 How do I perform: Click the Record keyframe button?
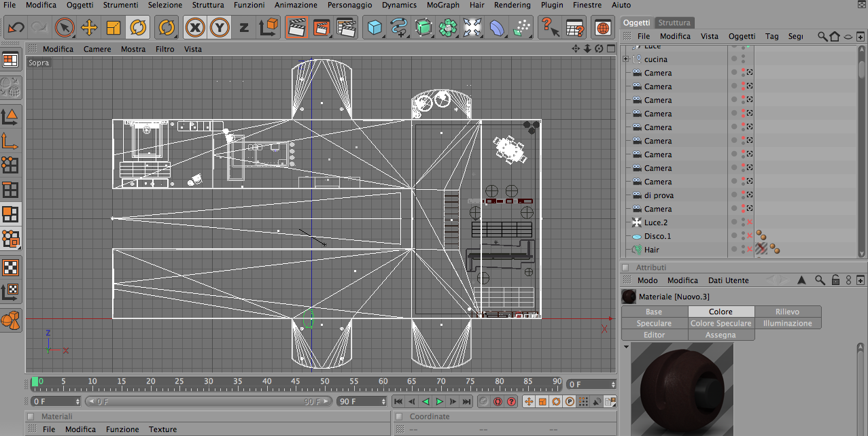pos(484,402)
